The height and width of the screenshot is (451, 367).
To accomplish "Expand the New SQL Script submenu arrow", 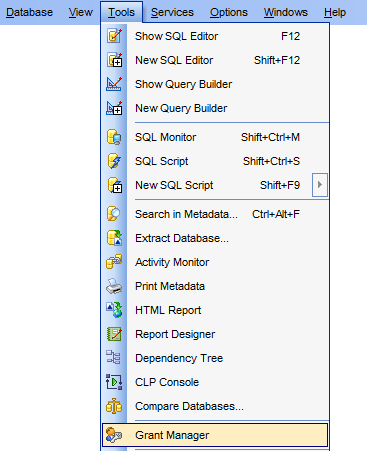I will click(x=320, y=185).
